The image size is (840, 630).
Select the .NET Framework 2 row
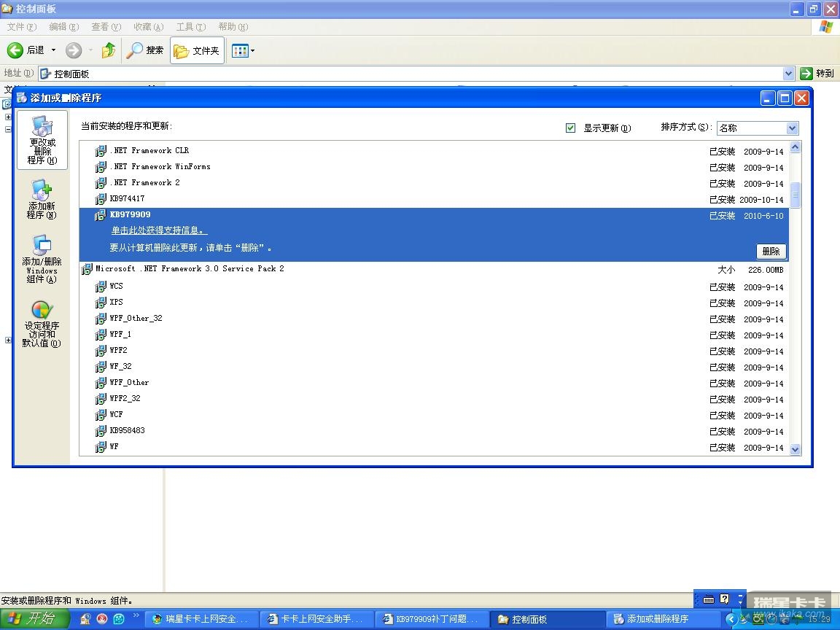434,183
